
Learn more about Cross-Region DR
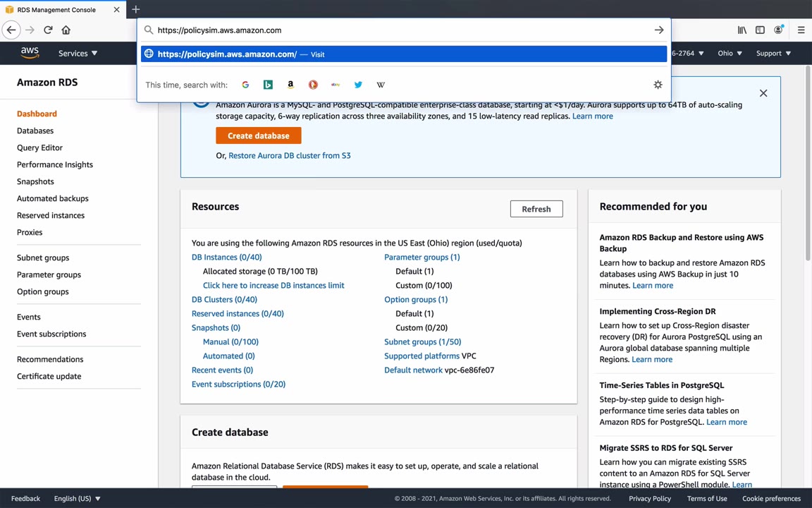click(x=652, y=359)
